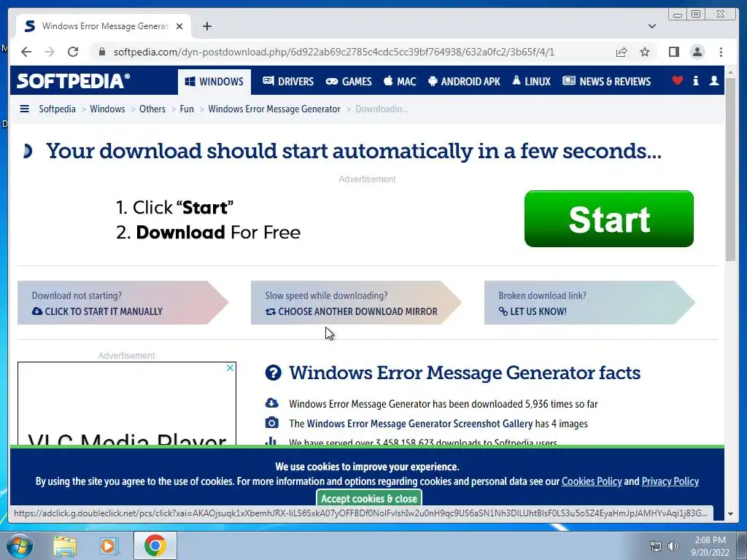Open the Chrome profile avatar

click(x=697, y=52)
